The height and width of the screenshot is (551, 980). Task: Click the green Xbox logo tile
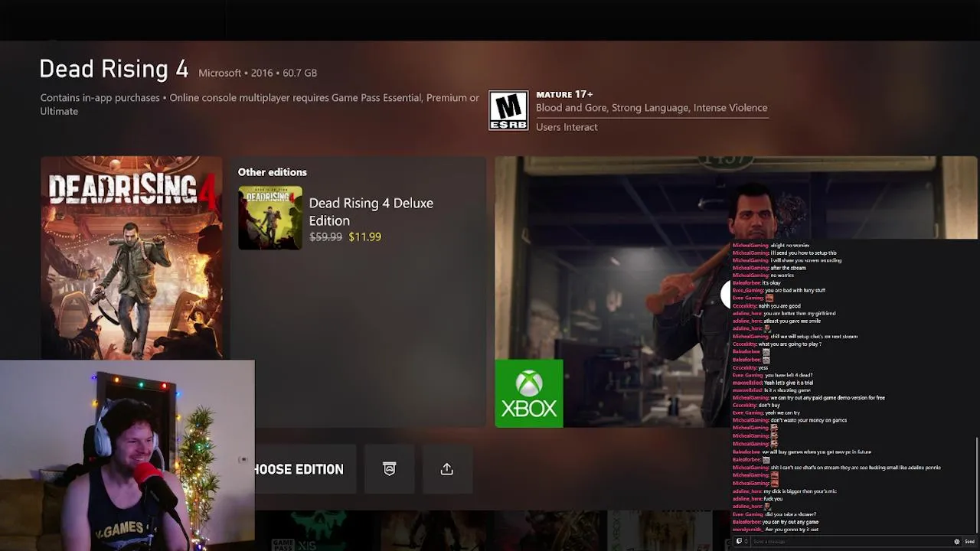[x=529, y=393]
